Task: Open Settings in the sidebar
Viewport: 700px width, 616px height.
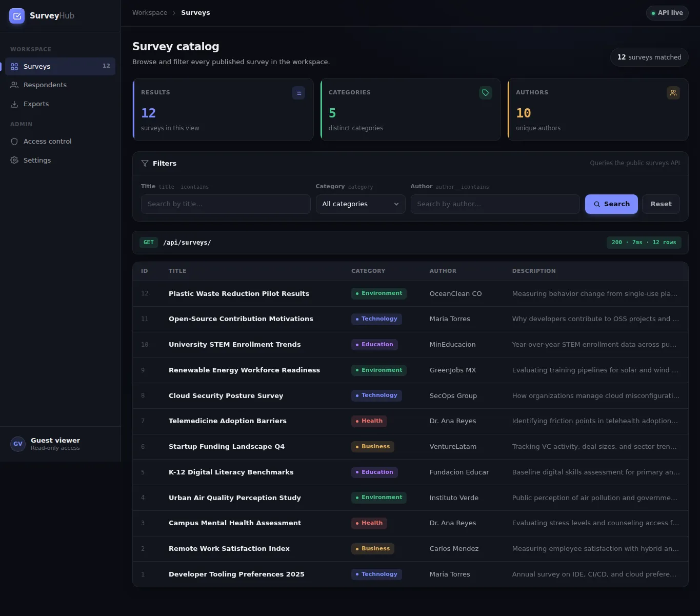Action: coord(60,161)
